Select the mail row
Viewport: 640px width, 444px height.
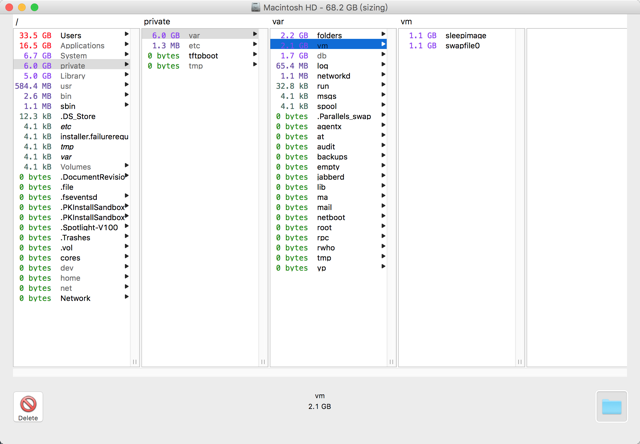coord(329,207)
